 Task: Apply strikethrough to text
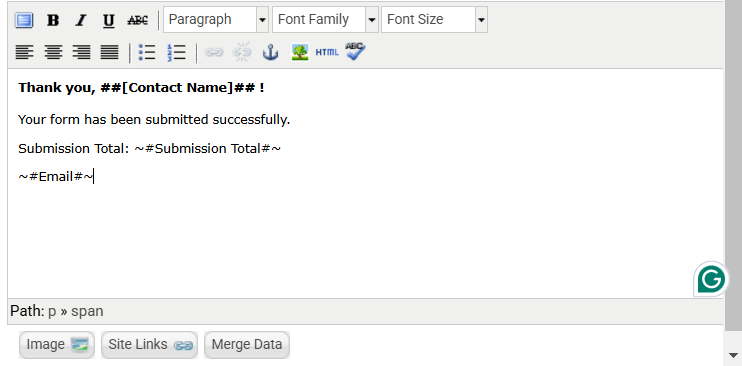coord(138,20)
